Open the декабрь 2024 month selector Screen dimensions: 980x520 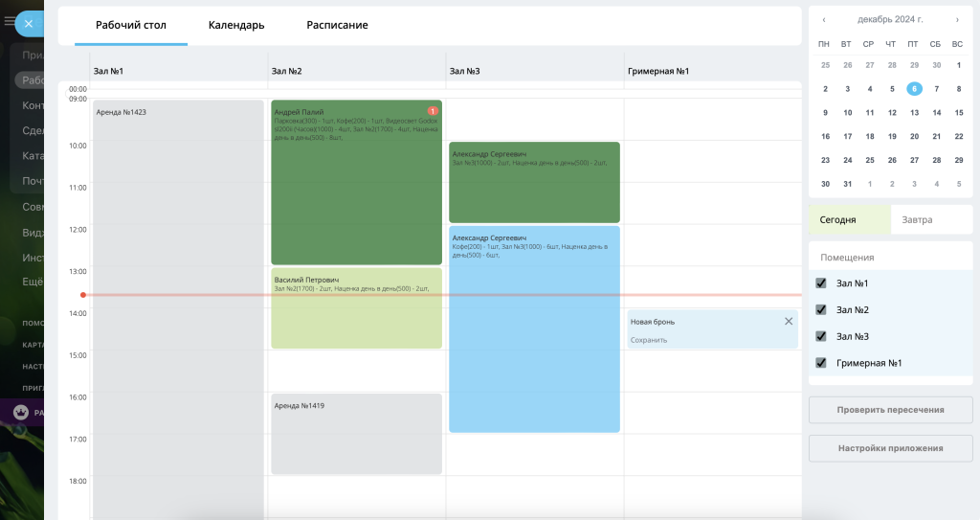(x=890, y=19)
